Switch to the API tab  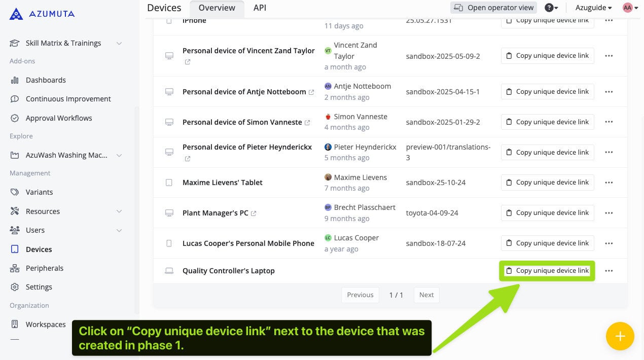[260, 8]
